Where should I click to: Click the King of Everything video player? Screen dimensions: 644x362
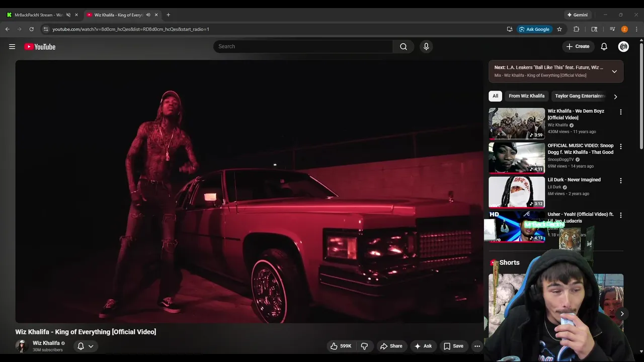pos(249,192)
